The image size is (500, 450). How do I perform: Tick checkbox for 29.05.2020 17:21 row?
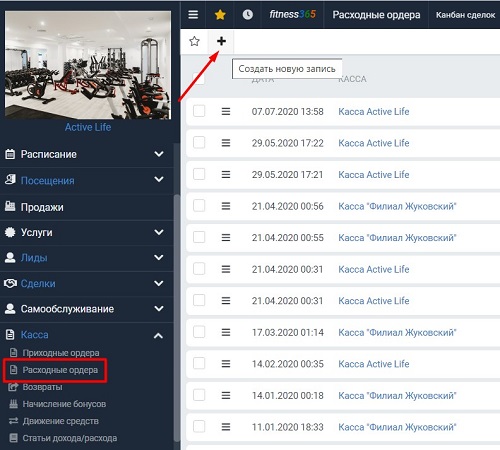pyautogui.click(x=199, y=174)
